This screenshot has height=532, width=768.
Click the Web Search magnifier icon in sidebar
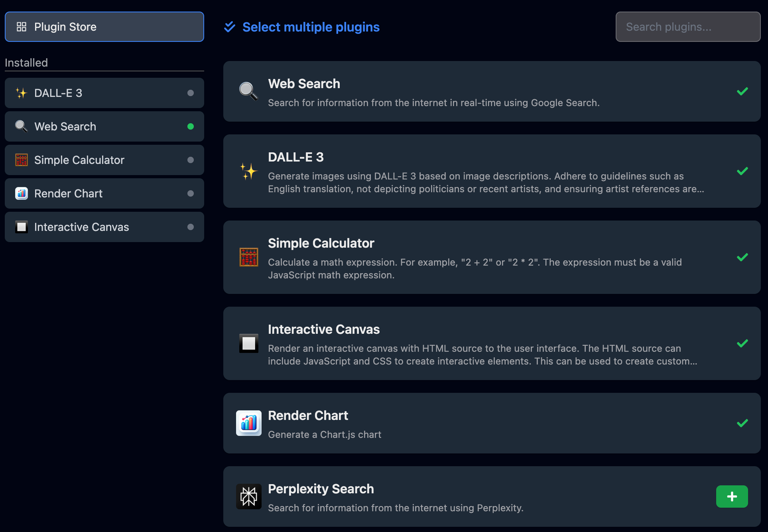[x=21, y=126]
